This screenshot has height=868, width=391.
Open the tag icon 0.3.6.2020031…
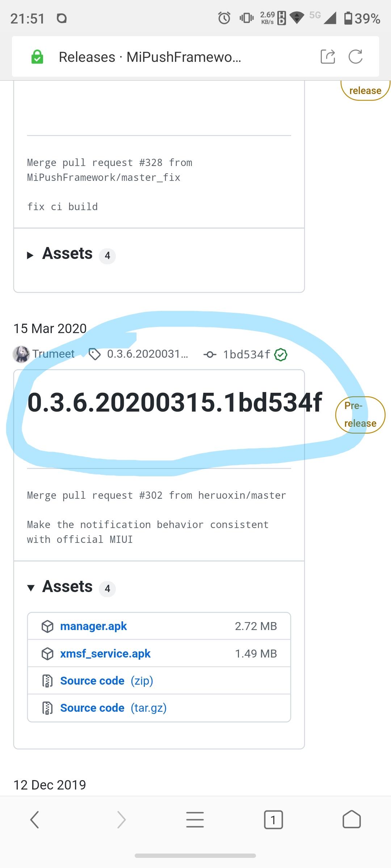[95, 354]
